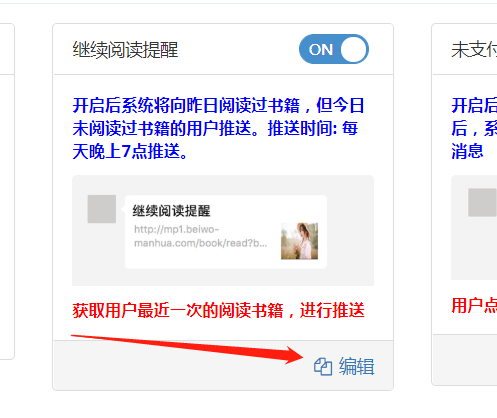Click the red arrow pointing at 编辑
497x418 pixels.
click(x=187, y=349)
